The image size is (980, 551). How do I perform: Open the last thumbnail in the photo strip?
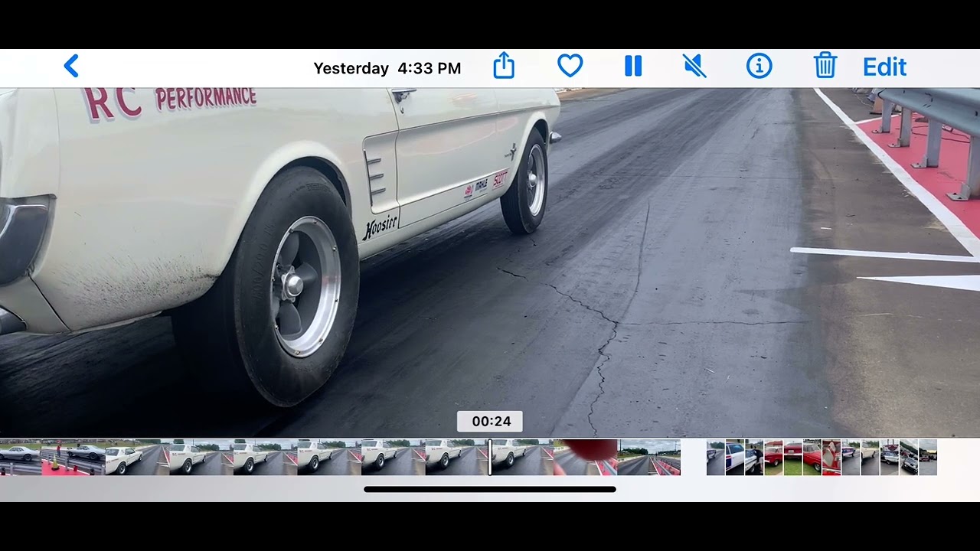point(928,457)
